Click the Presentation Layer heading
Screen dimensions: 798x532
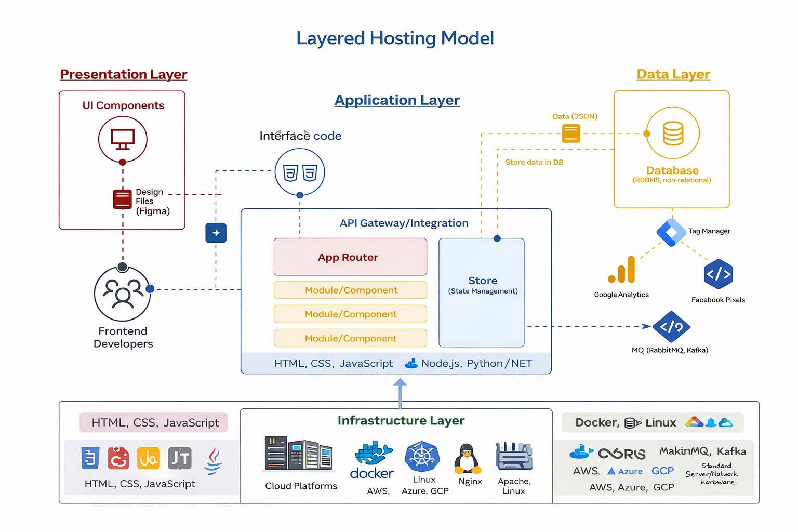click(x=124, y=74)
